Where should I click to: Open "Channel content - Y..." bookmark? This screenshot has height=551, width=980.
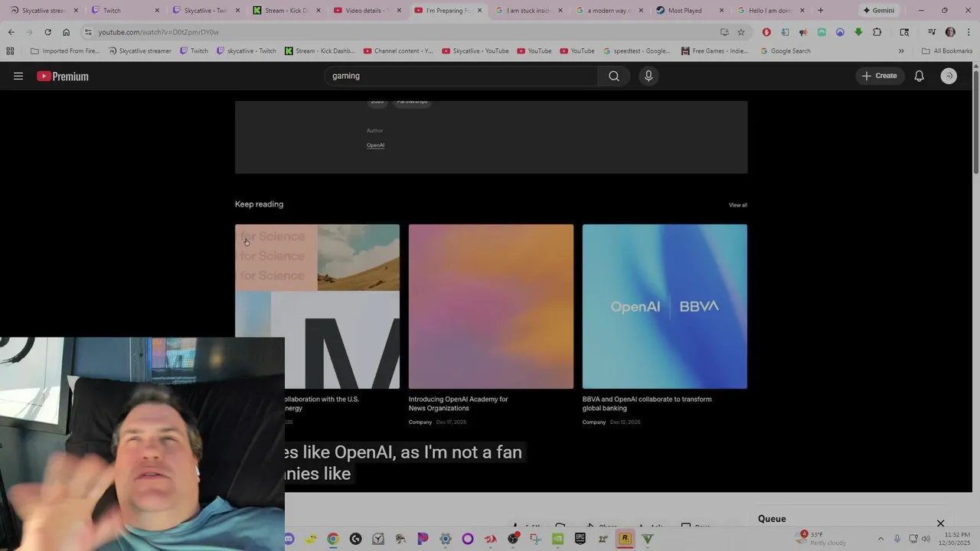click(398, 51)
